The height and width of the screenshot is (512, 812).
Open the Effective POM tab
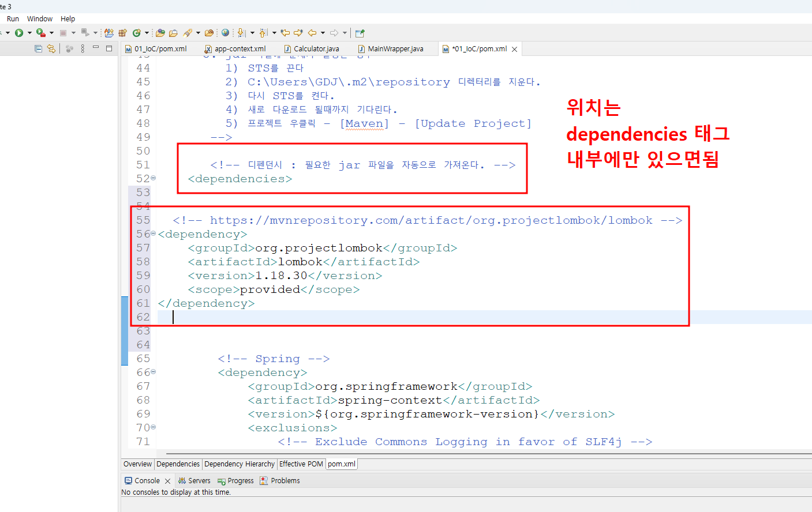[x=301, y=464]
